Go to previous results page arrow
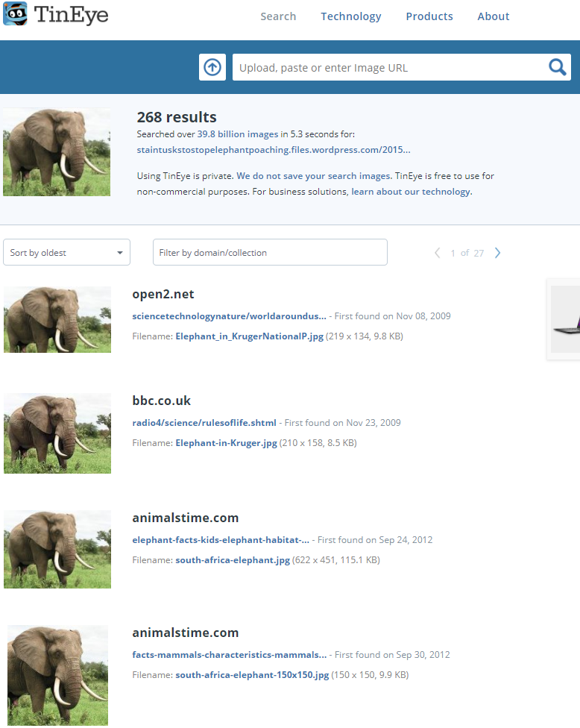Viewport: 580px width, 728px height. [437, 253]
